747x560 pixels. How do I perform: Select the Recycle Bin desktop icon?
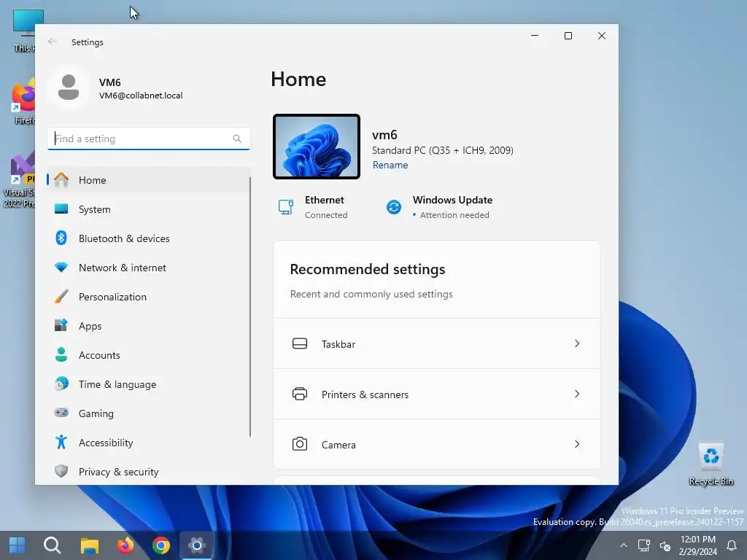(711, 464)
